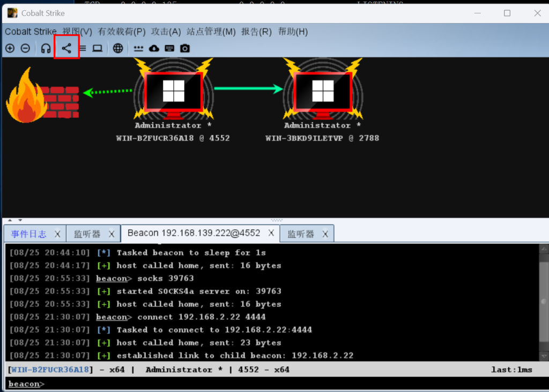
Task: Maximize the Cobalt Strike window
Action: click(x=507, y=13)
